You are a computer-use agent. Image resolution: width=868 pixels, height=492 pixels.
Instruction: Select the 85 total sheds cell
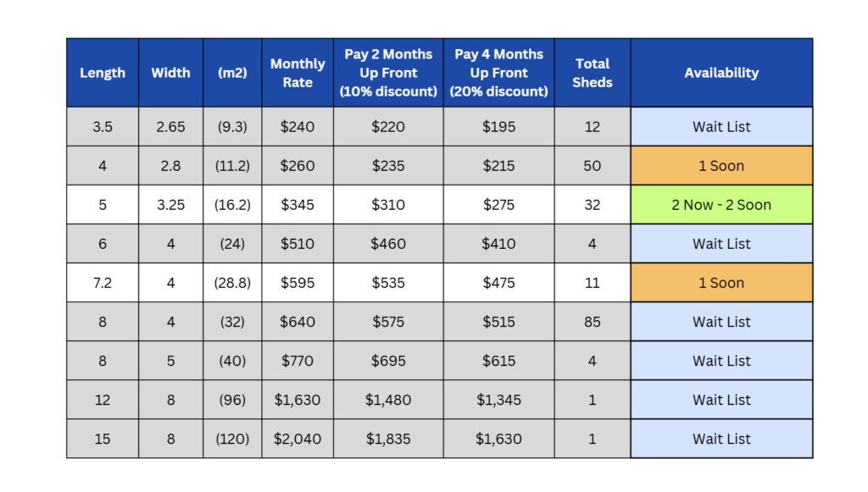pos(593,322)
